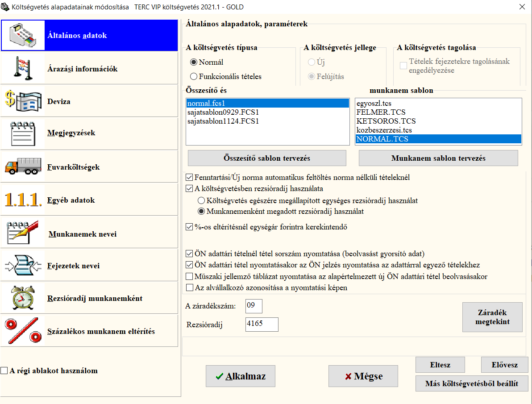
Task: Click the dollar sign Deviza icon
Action: click(x=23, y=101)
